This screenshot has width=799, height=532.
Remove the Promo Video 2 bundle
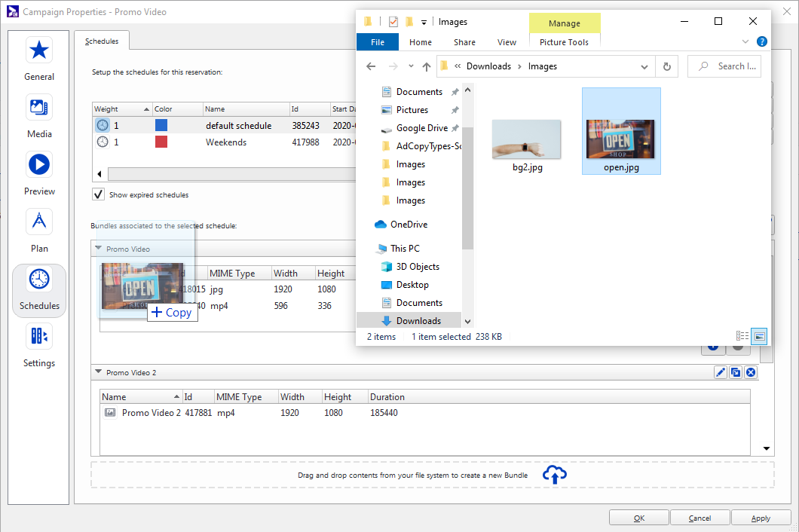(x=750, y=372)
